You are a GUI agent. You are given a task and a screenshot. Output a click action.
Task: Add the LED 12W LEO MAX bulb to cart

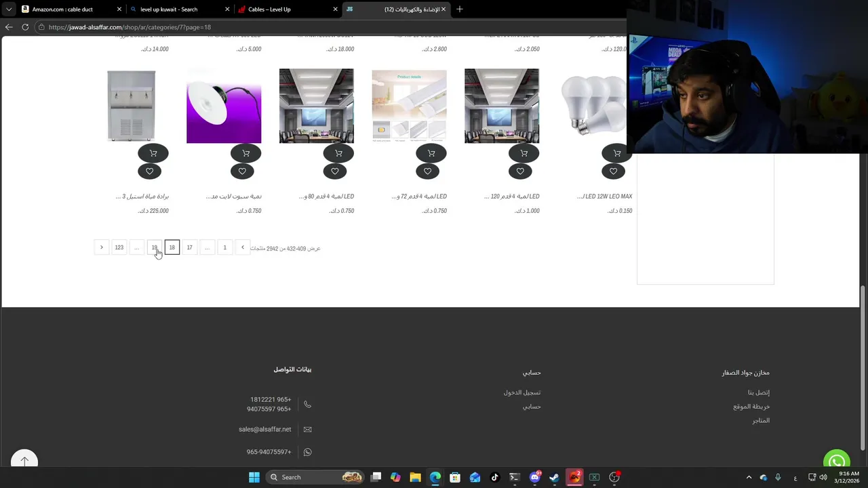(x=617, y=153)
